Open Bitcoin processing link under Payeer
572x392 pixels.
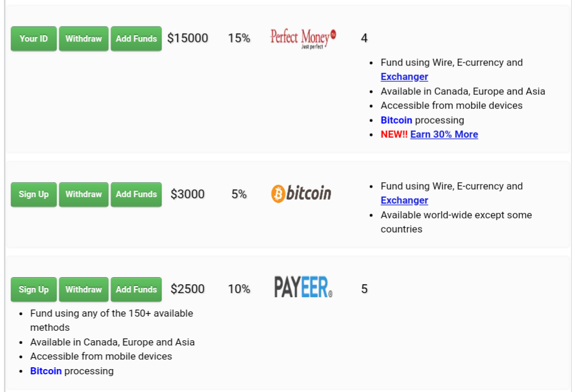(x=46, y=371)
